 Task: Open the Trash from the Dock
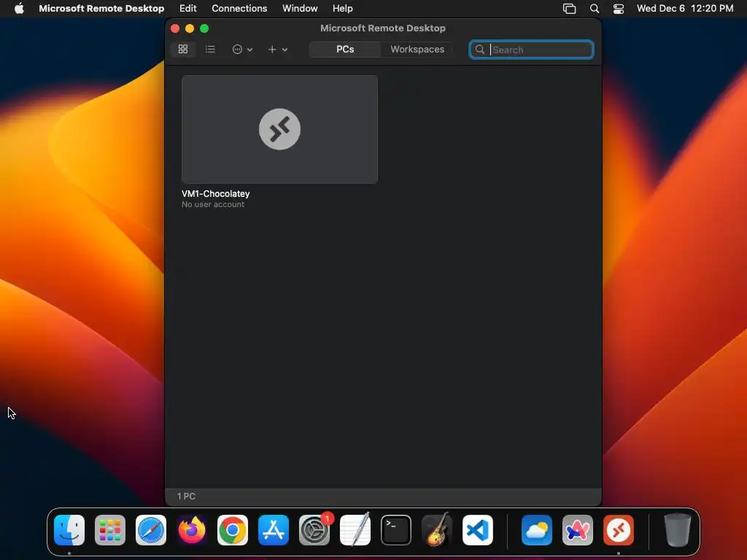678,530
